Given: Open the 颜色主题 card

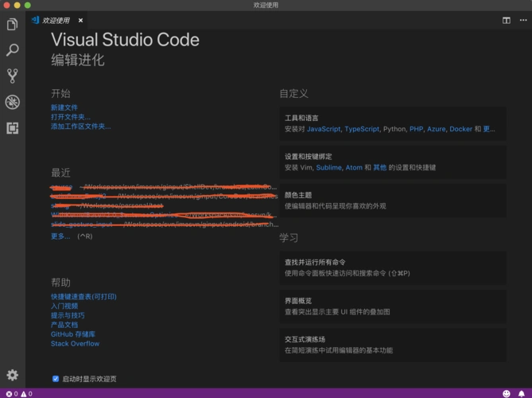Looking at the screenshot, I should coord(393,201).
